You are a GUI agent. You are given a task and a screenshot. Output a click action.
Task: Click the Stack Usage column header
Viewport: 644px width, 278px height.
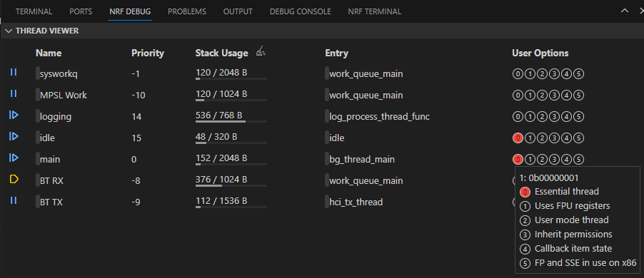[222, 53]
